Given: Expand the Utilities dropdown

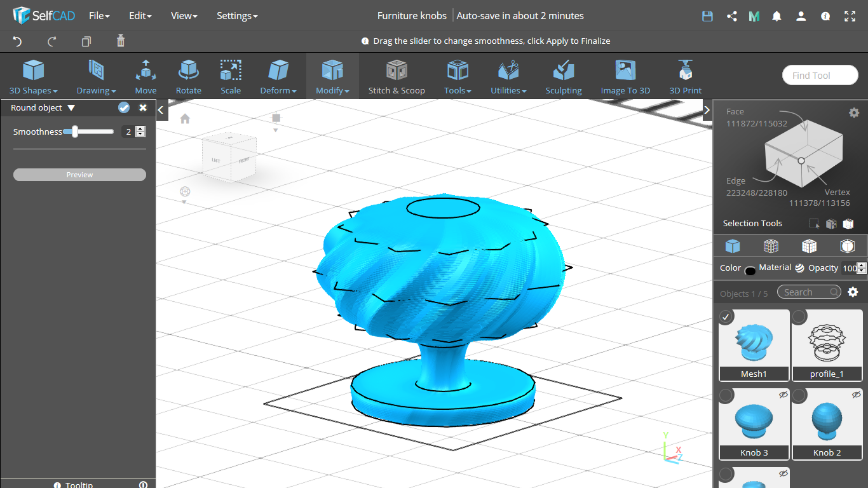Looking at the screenshot, I should (x=508, y=76).
